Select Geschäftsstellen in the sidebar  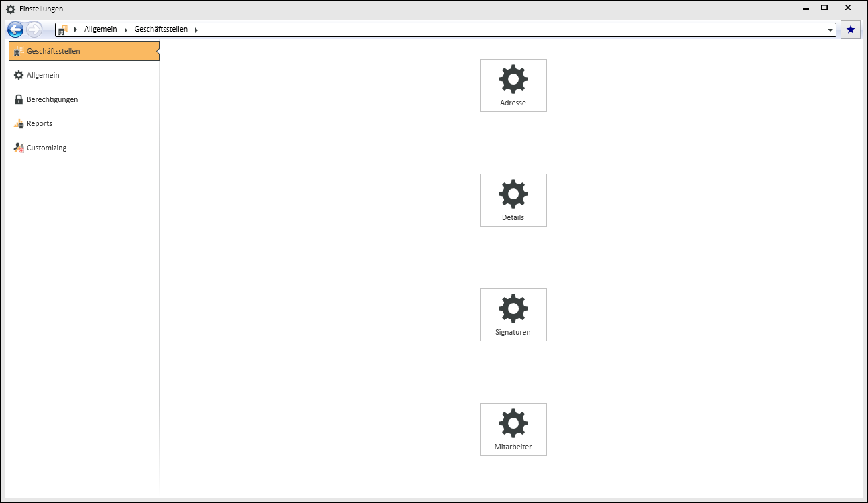pos(84,51)
